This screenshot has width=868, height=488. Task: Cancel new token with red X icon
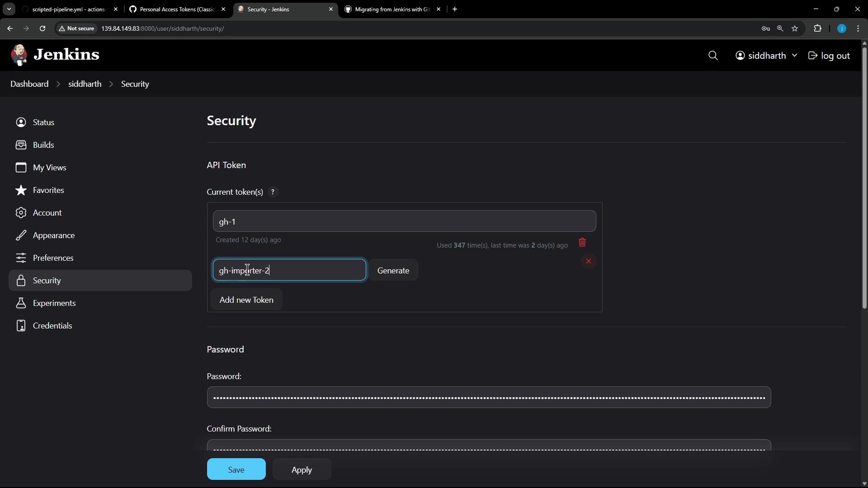click(x=588, y=261)
